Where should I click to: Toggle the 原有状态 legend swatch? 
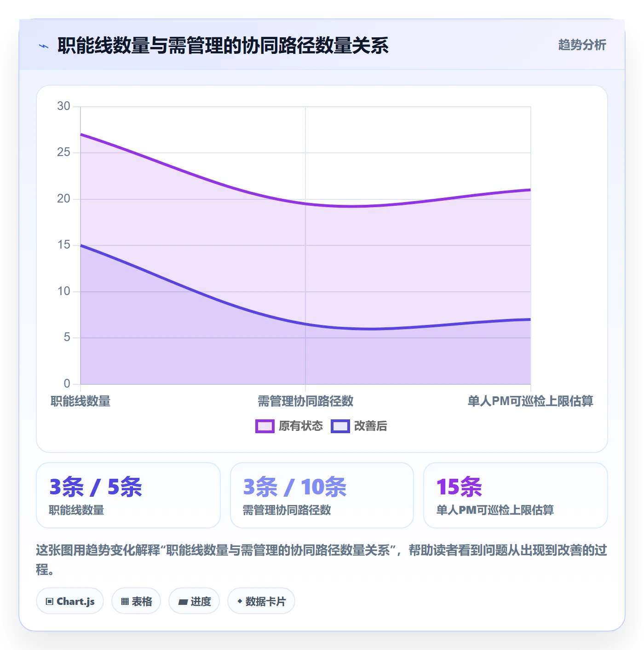pos(265,426)
